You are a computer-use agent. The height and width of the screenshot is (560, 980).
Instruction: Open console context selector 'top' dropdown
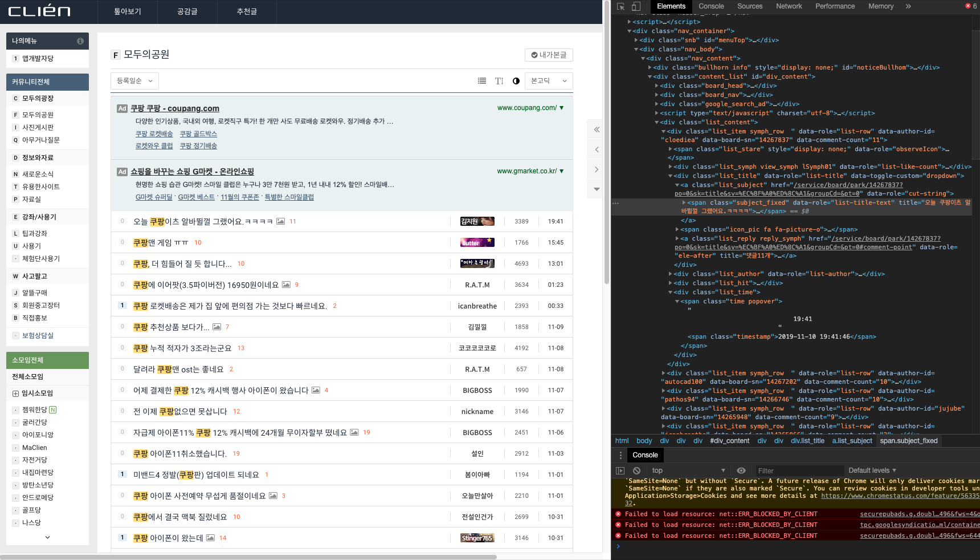click(688, 470)
